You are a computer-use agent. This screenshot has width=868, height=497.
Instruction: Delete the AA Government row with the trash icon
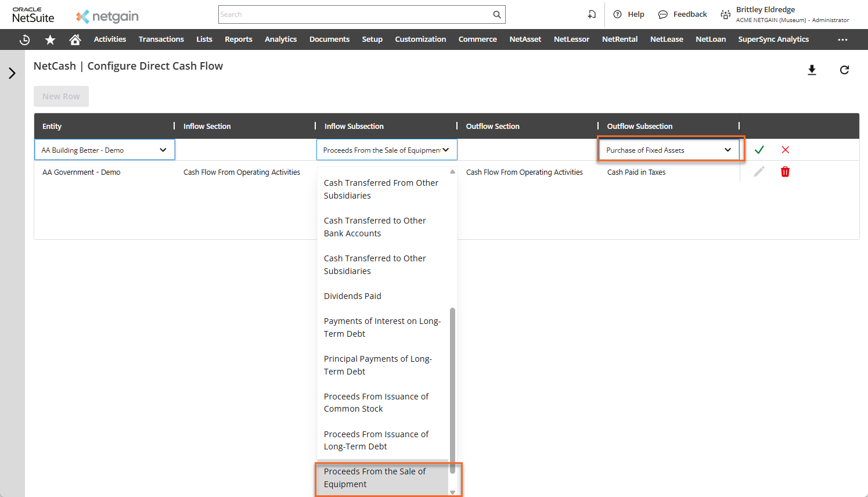point(785,172)
